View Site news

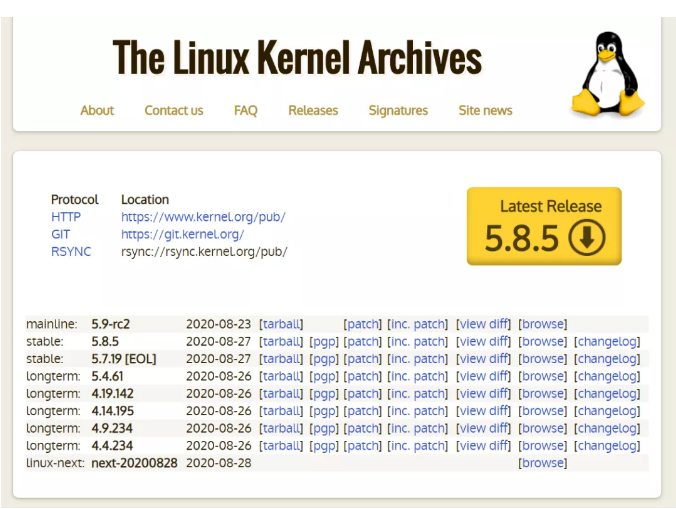point(485,110)
